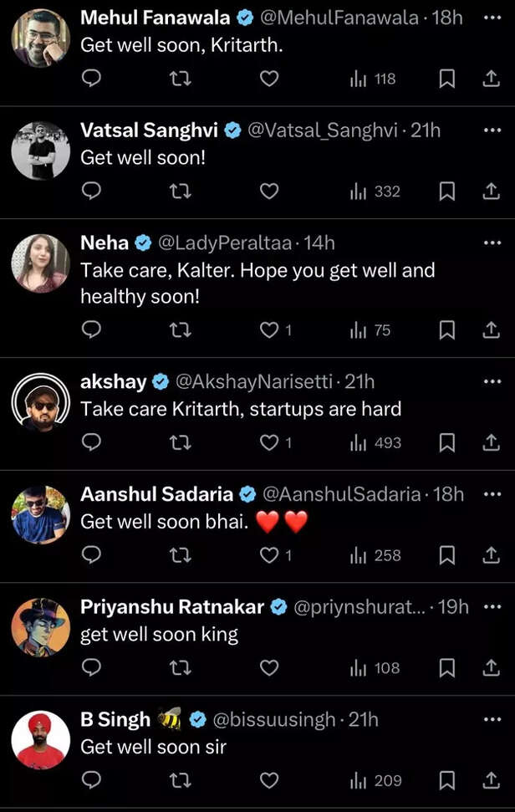Screen dimensions: 515x812
Task: Reply to Priyanshu Ratnakar's tweet
Action: (x=91, y=668)
